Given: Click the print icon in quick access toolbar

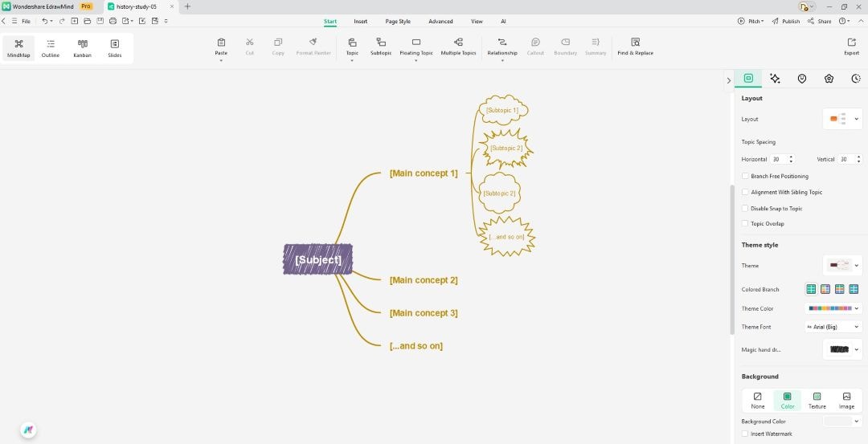Looking at the screenshot, I should pyautogui.click(x=113, y=21).
